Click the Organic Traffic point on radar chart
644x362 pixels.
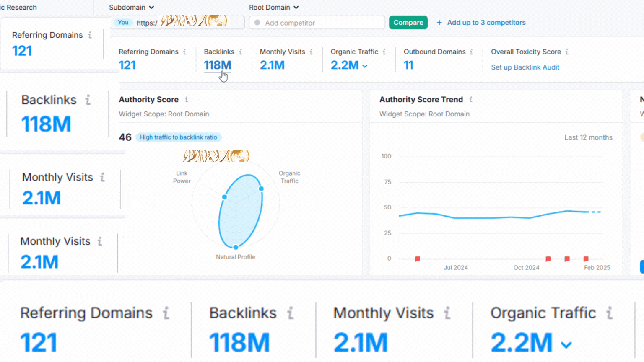click(261, 189)
